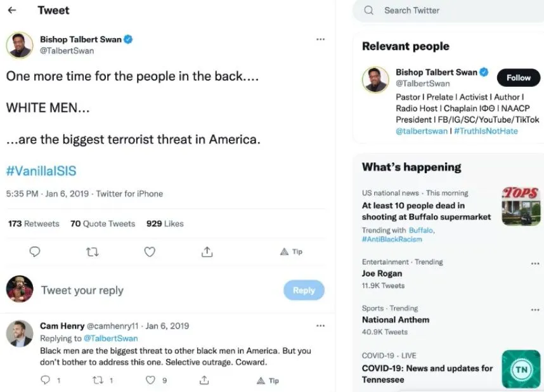The width and height of the screenshot is (544, 392).
Task: Share Cam Henry's reply
Action: coord(204,380)
